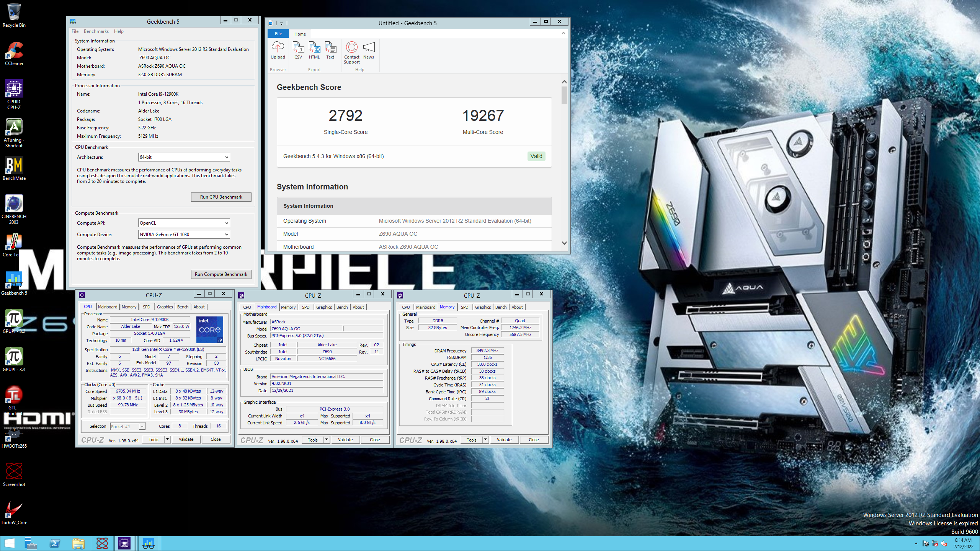The image size is (980, 551).
Task: Switch to Bench tab in Mainboard CPU-Z
Action: (342, 307)
